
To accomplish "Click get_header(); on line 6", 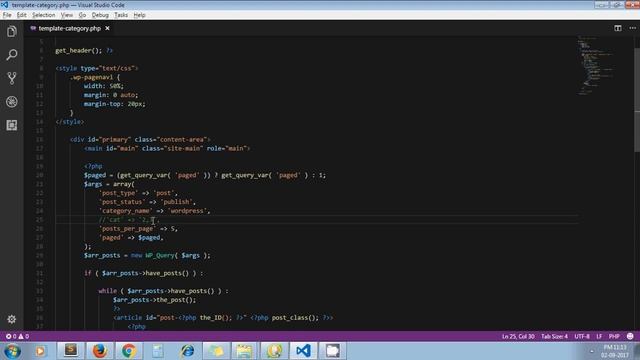I will (x=78, y=51).
